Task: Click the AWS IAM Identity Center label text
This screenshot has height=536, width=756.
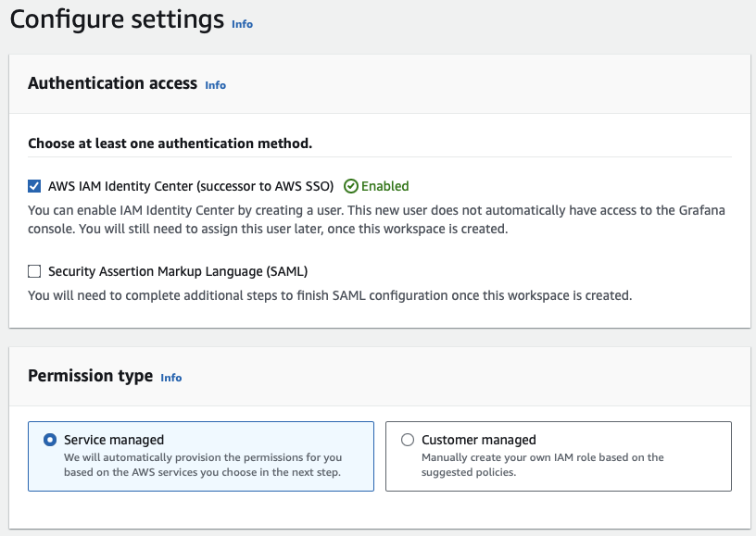Action: tap(192, 186)
